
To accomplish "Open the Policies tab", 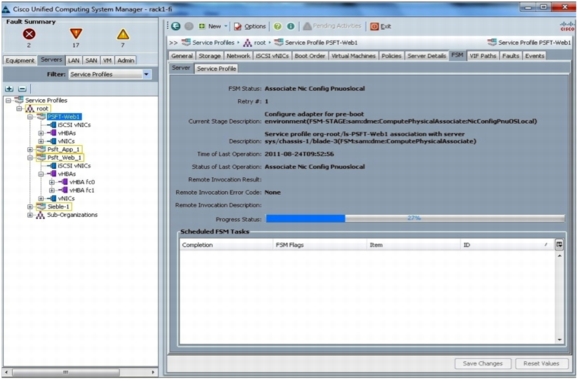I will pyautogui.click(x=391, y=56).
